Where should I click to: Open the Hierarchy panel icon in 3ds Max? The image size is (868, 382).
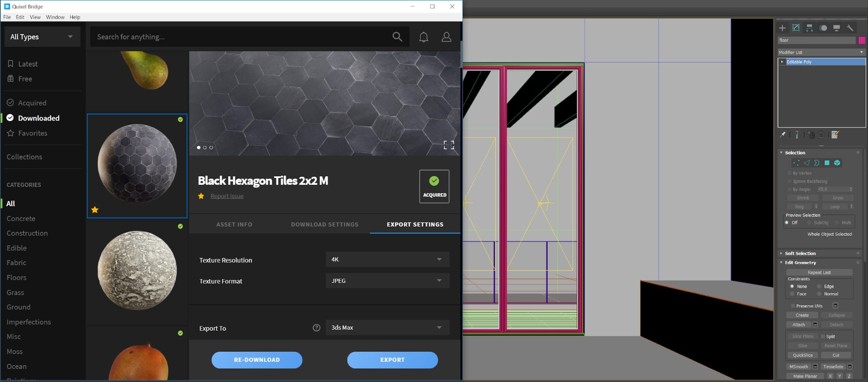(x=809, y=28)
